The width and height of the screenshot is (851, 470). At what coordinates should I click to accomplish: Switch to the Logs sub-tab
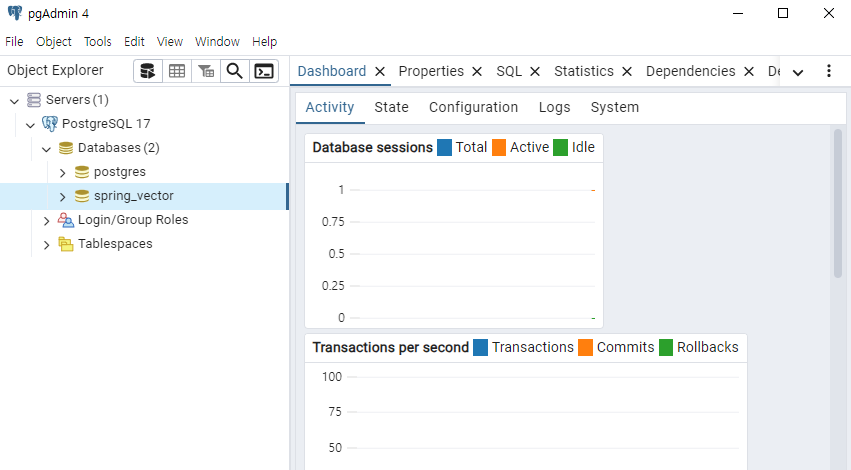pos(554,107)
